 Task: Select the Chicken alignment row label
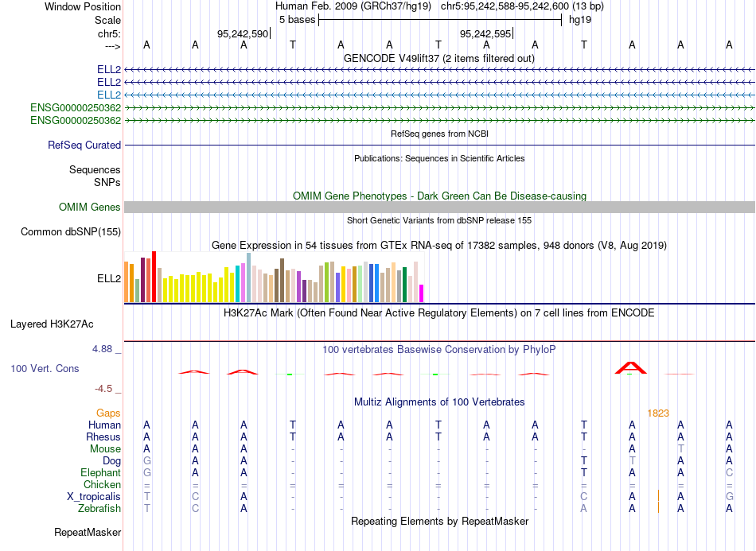[x=102, y=484]
